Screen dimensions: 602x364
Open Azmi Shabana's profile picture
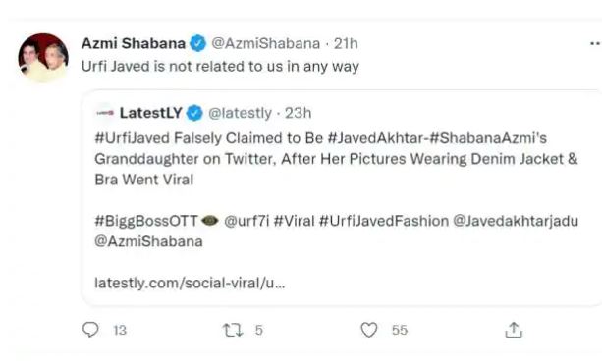click(43, 58)
